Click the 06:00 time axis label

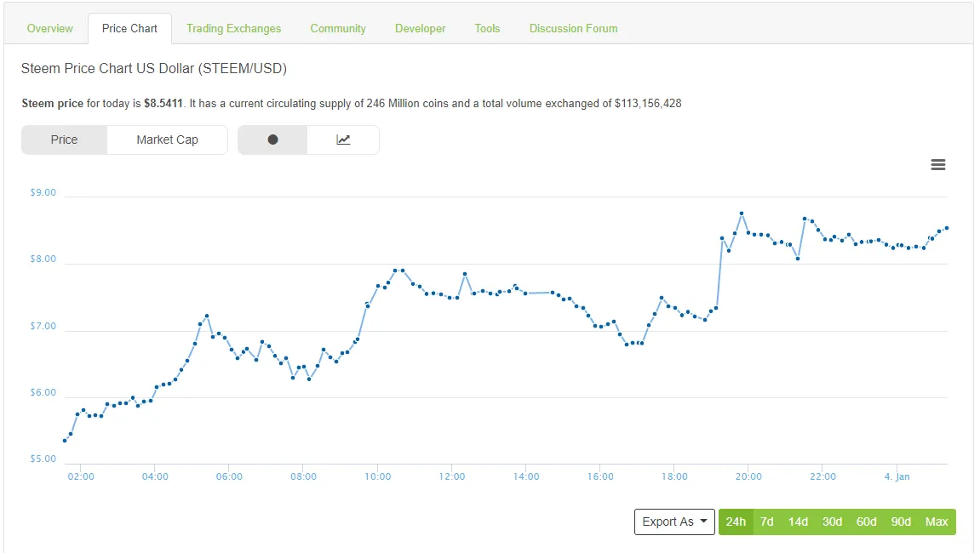point(229,476)
